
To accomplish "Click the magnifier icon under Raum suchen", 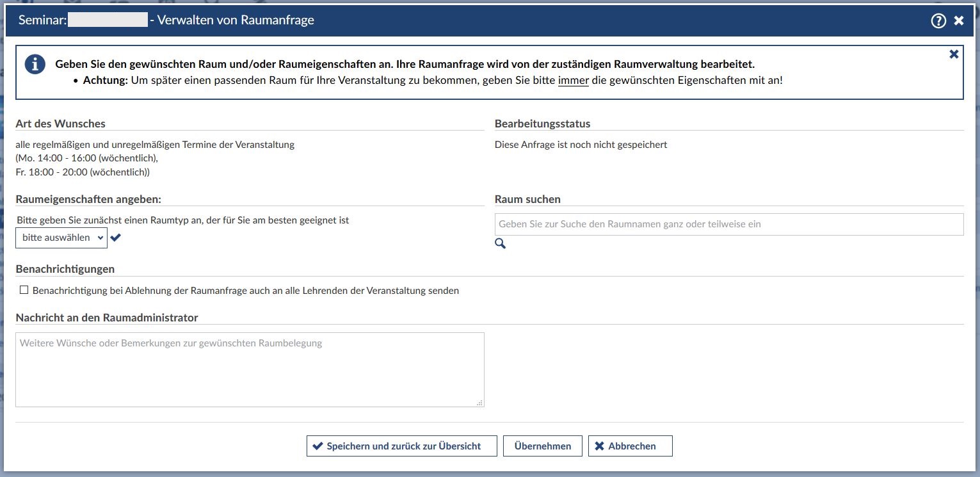I will coord(500,243).
